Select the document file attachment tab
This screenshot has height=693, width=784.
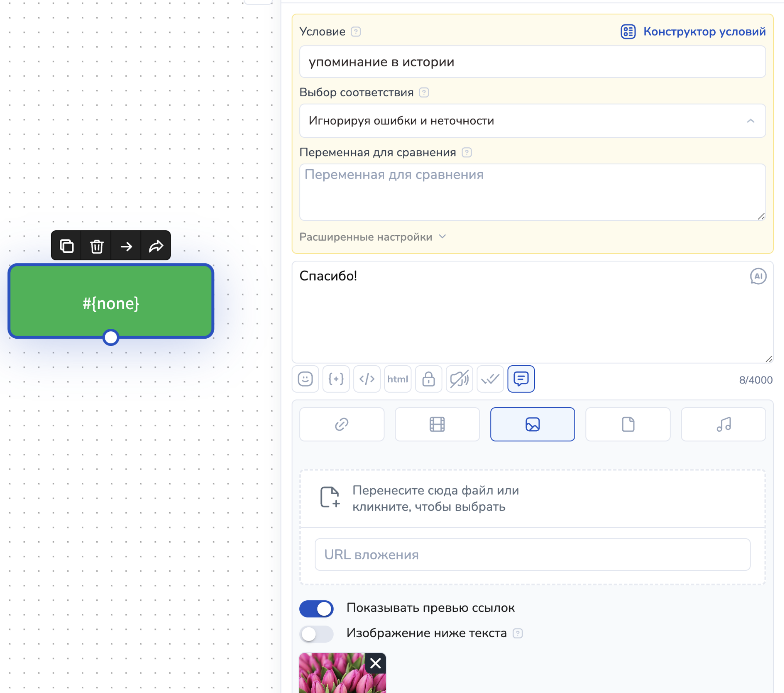627,424
